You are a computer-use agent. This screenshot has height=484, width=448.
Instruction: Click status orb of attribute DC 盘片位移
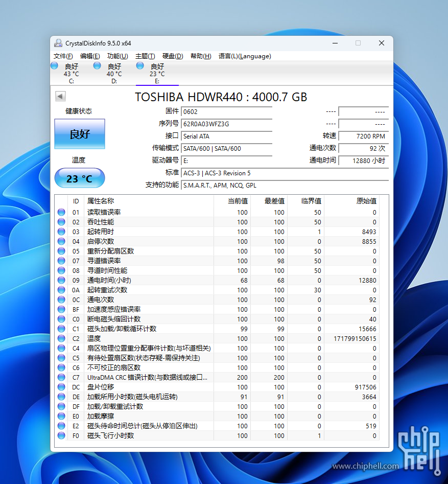[x=61, y=387]
